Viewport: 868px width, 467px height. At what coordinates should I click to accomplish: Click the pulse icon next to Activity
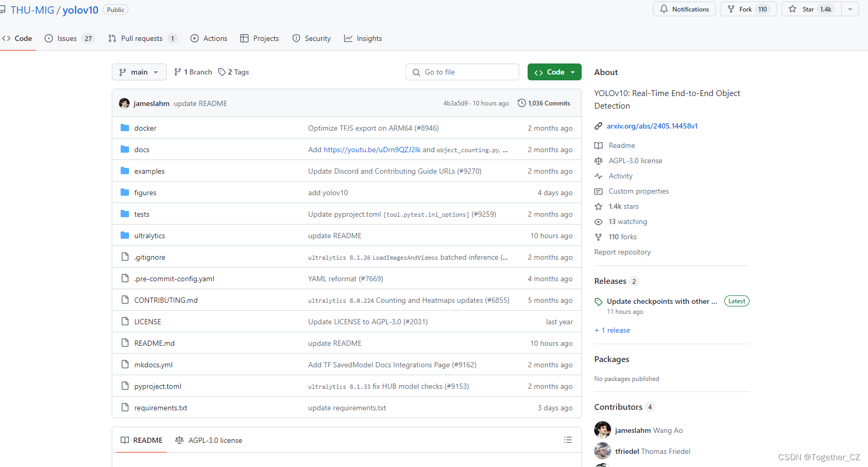click(598, 176)
